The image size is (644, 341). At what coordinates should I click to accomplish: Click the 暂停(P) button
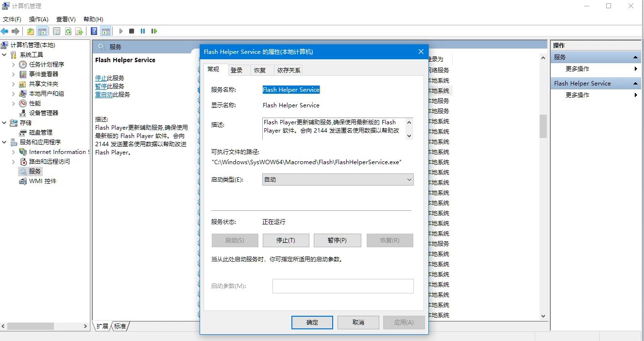point(337,240)
